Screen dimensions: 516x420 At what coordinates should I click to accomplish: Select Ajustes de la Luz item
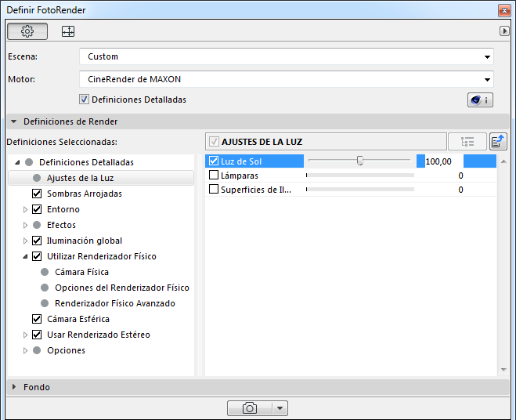[101, 178]
